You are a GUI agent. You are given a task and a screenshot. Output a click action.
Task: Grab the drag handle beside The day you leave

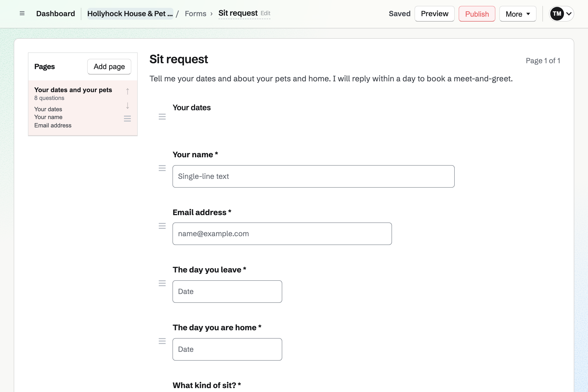(162, 283)
